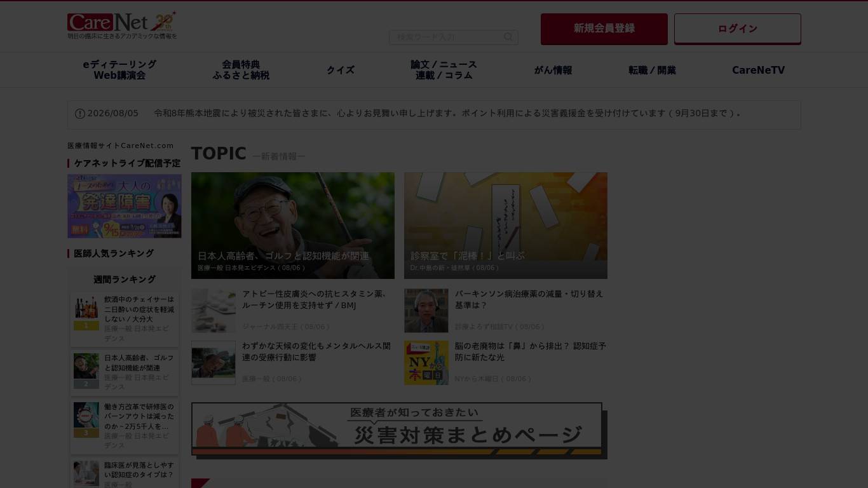Open the golf elderly man topic image

click(x=293, y=226)
